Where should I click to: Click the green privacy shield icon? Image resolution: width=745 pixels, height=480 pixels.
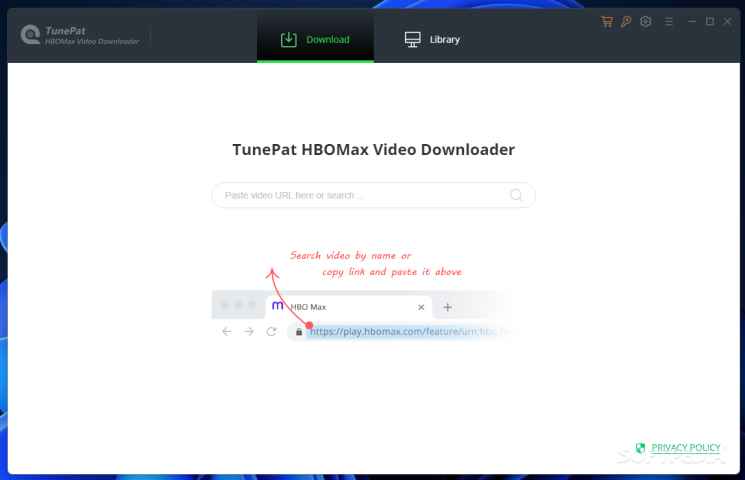(640, 448)
